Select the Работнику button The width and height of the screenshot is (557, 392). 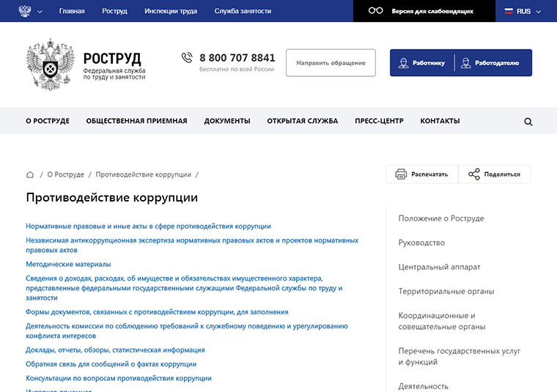click(x=422, y=63)
